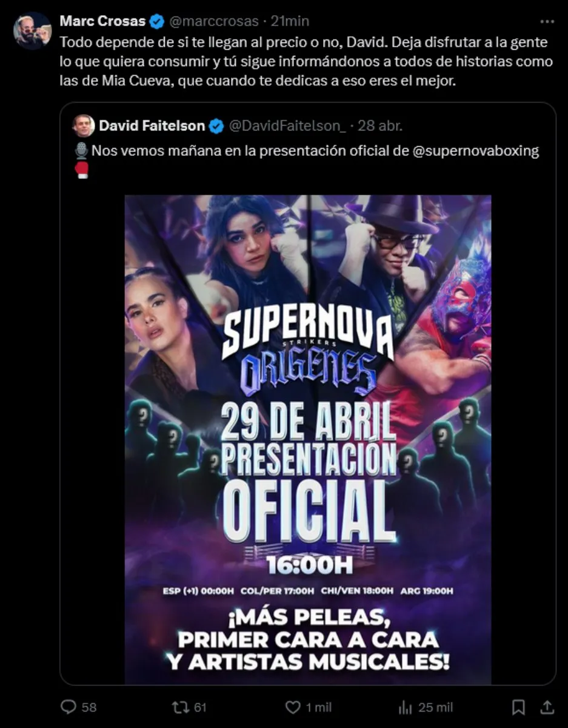Open the @supernovaboxing mention

click(x=475, y=151)
